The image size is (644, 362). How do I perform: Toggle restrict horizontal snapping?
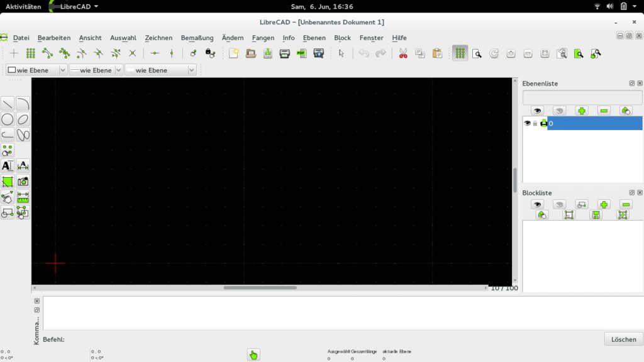(155, 53)
